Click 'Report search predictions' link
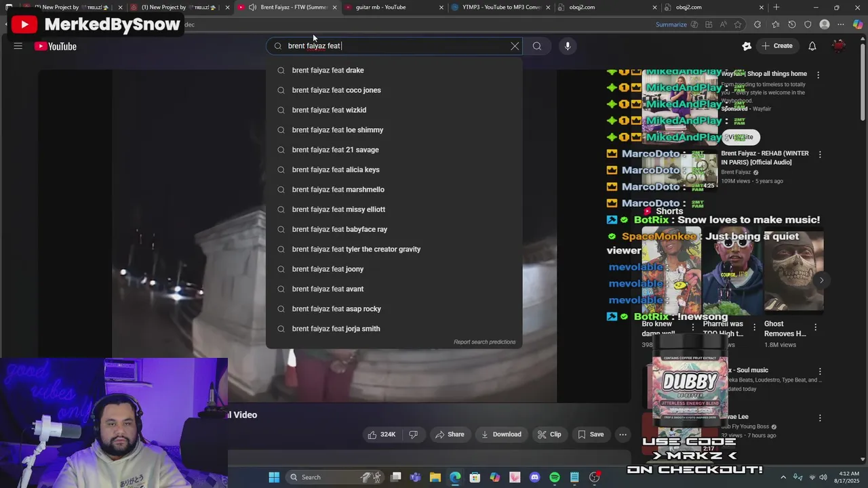The height and width of the screenshot is (488, 868). click(484, 342)
